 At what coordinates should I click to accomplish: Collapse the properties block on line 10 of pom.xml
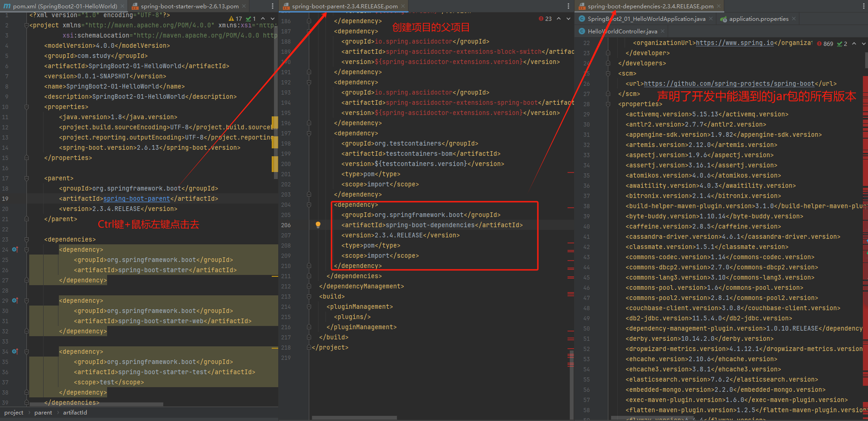(26, 107)
